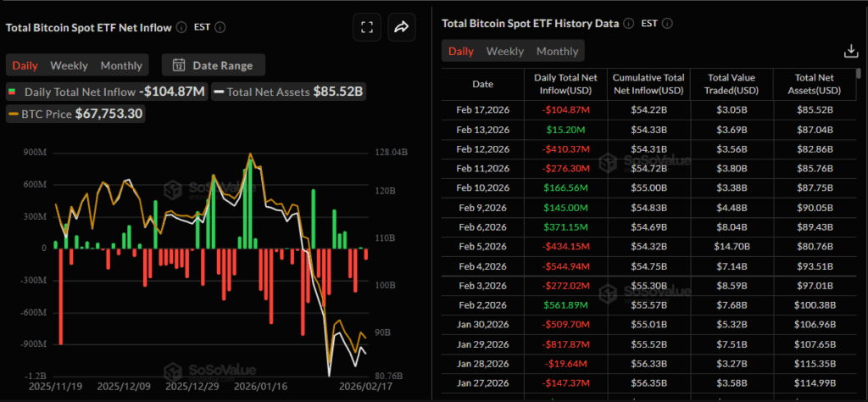The width and height of the screenshot is (868, 402).
Task: Click the Date column header
Action: click(x=482, y=84)
